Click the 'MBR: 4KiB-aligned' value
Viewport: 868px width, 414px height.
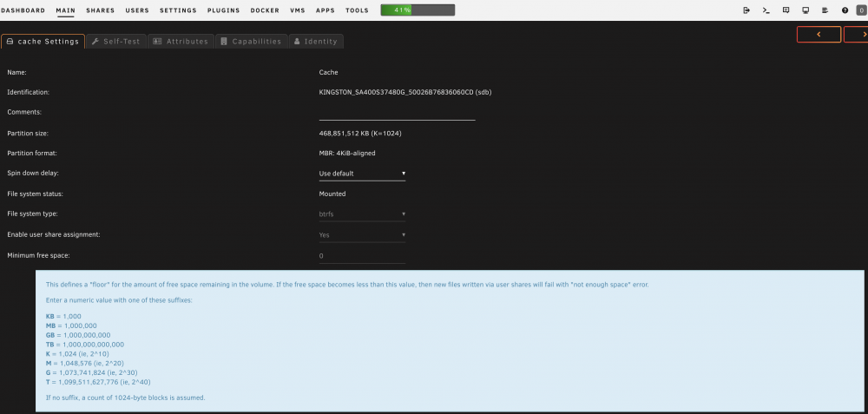pyautogui.click(x=347, y=154)
